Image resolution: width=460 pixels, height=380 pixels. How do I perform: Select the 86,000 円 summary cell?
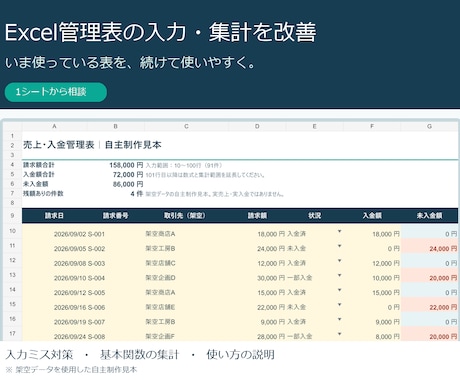click(x=128, y=184)
